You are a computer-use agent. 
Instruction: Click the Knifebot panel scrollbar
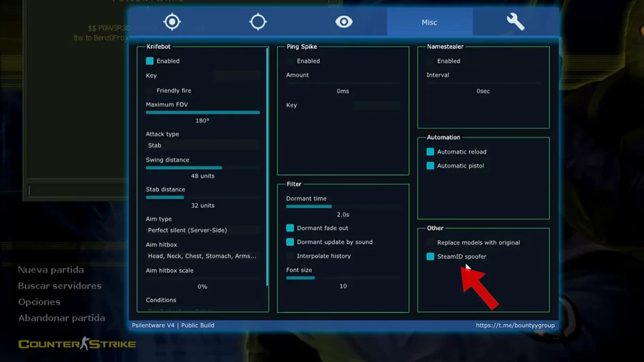(x=267, y=167)
